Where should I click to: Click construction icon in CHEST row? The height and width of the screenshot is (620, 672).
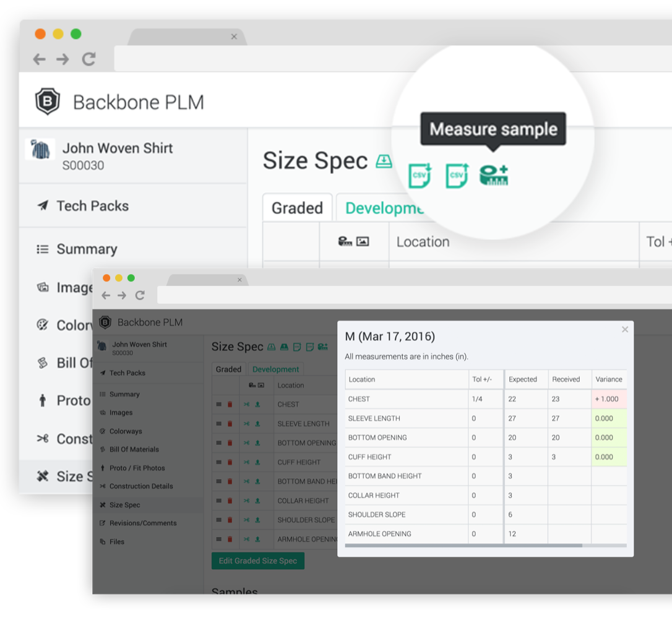tap(246, 404)
